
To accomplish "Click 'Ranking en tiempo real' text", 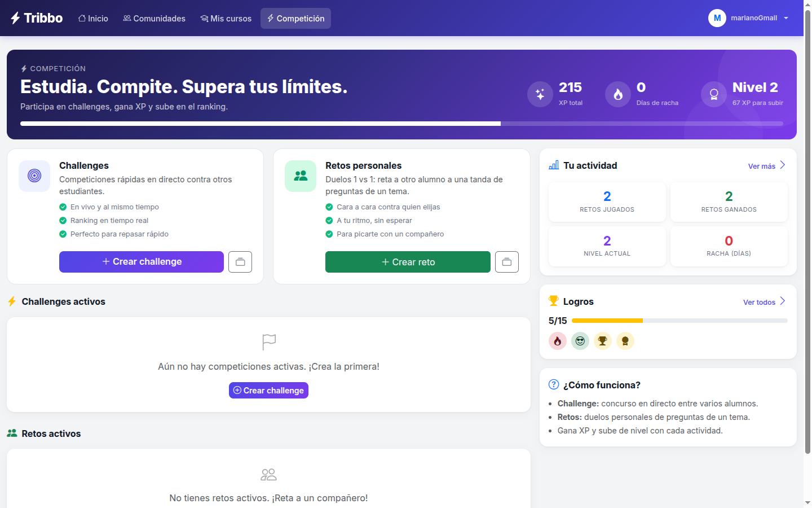I will (x=109, y=221).
